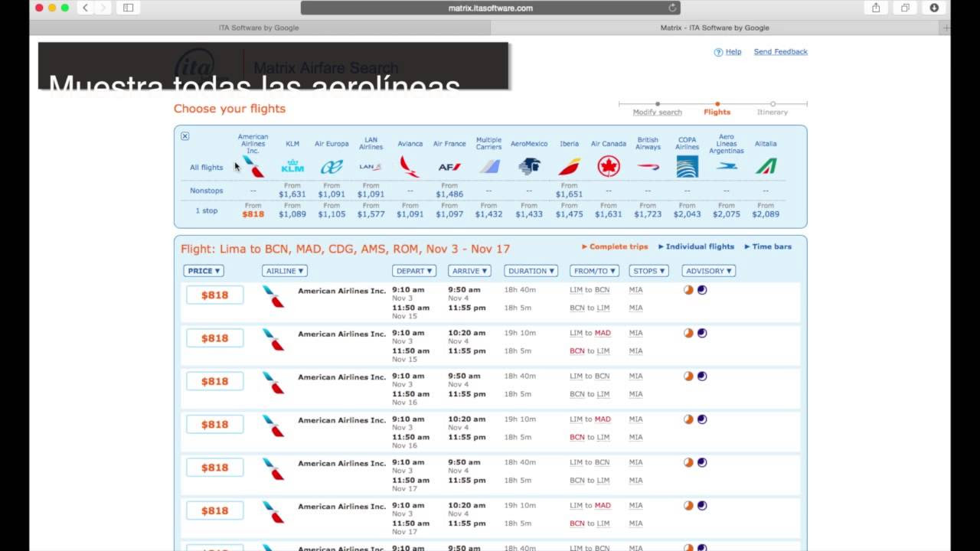Click the Nonstops row label

[207, 191]
